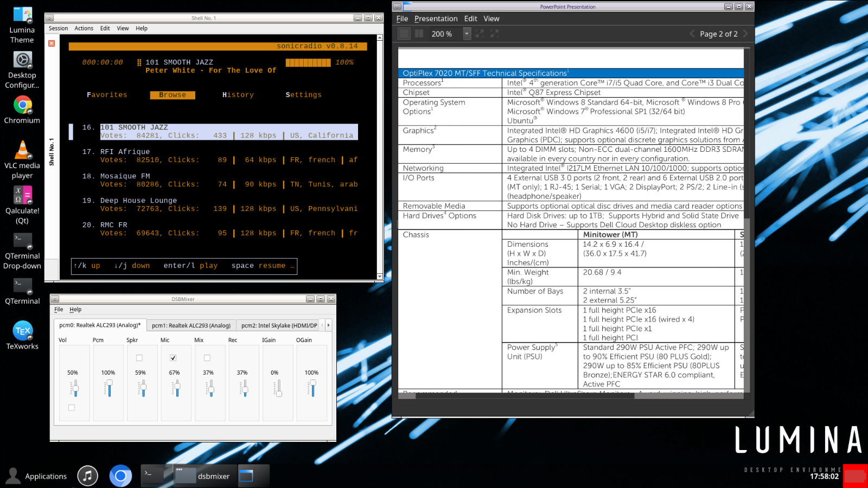Go to next page with right chevron

pyautogui.click(x=745, y=34)
